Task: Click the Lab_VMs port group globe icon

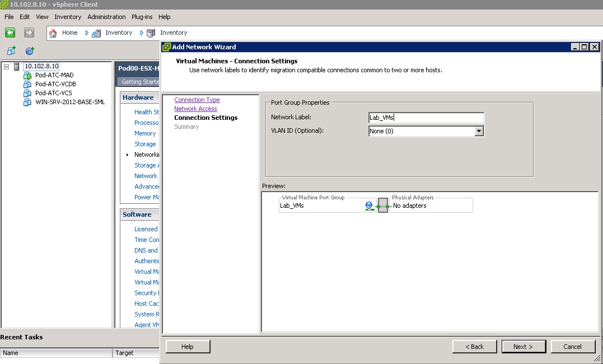Action: click(369, 206)
